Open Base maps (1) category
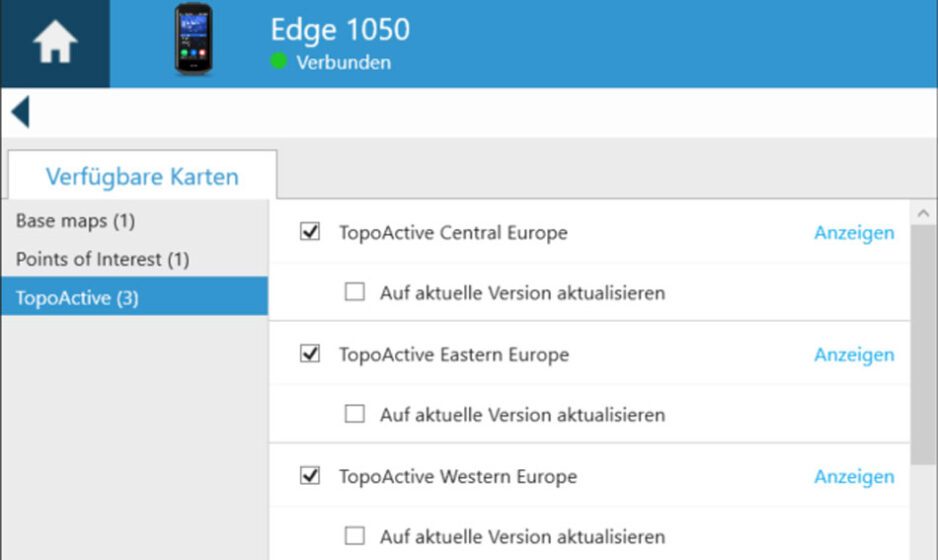Screen dimensions: 938x560 point(135,220)
